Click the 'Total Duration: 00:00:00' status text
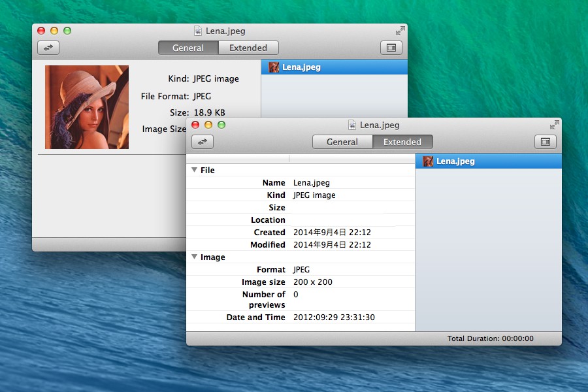The width and height of the screenshot is (588, 392). pos(490,338)
